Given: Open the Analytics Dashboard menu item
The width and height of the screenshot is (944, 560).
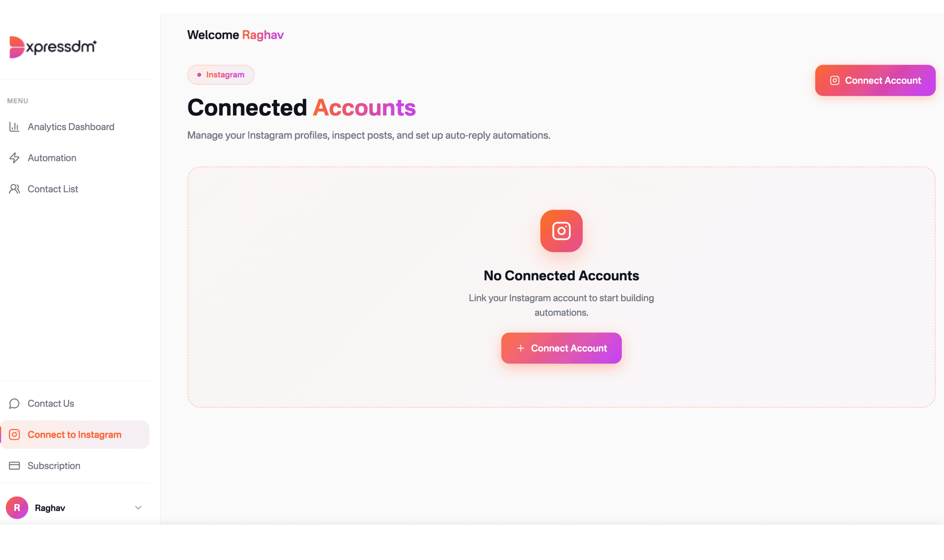Looking at the screenshot, I should tap(71, 127).
